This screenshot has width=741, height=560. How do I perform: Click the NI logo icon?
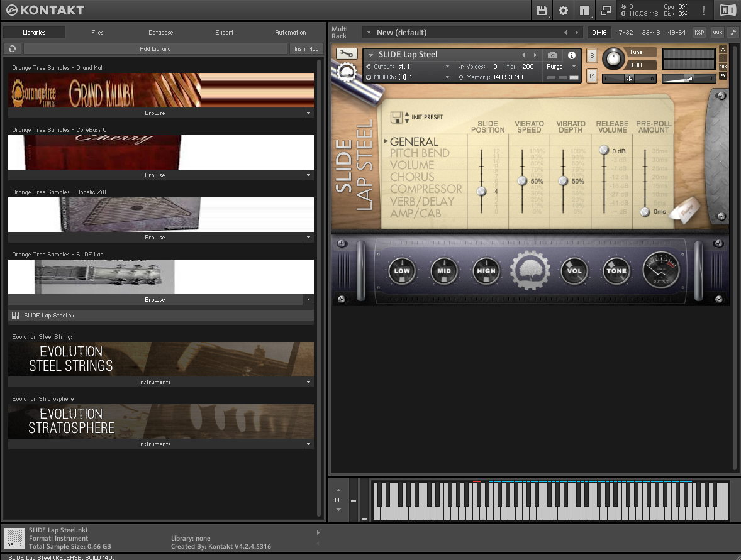[x=728, y=11]
